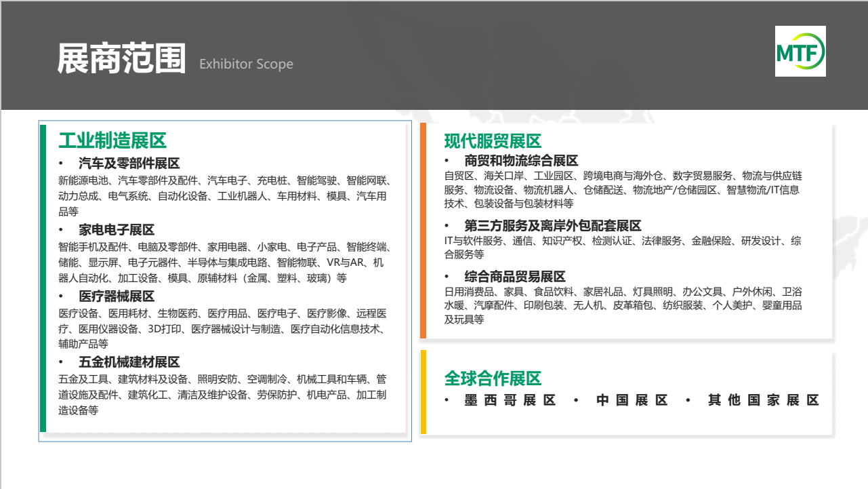Select the 全球合作展区 heading
The width and height of the screenshot is (868, 489).
(493, 378)
